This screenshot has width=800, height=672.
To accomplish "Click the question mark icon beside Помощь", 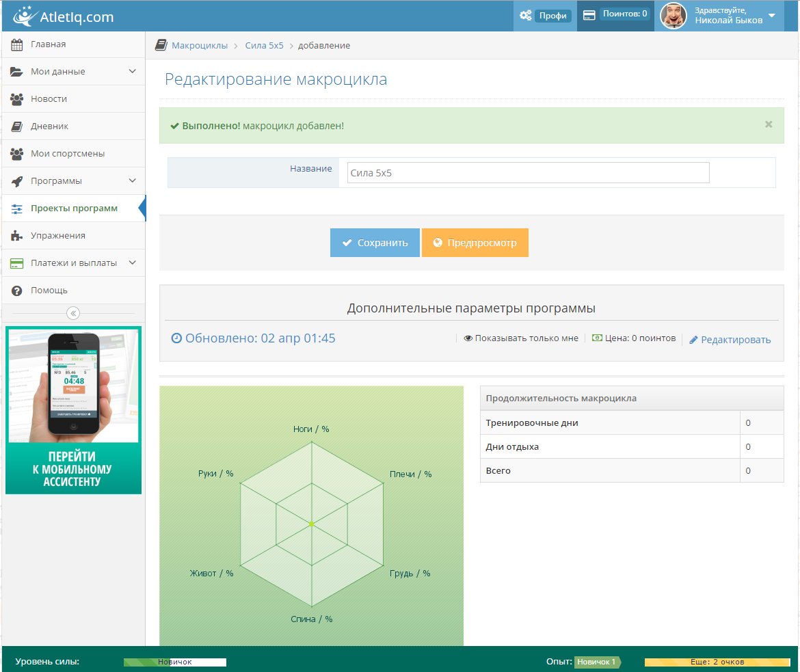I will tap(17, 291).
